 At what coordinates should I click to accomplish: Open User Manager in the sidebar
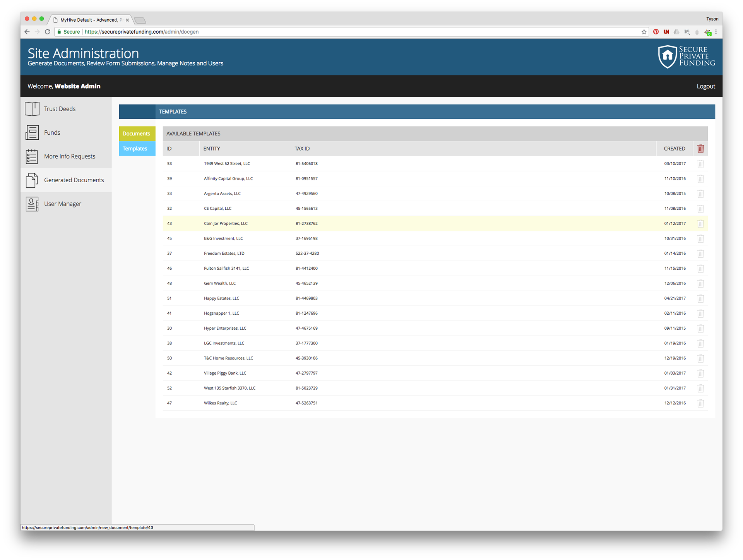coord(66,204)
